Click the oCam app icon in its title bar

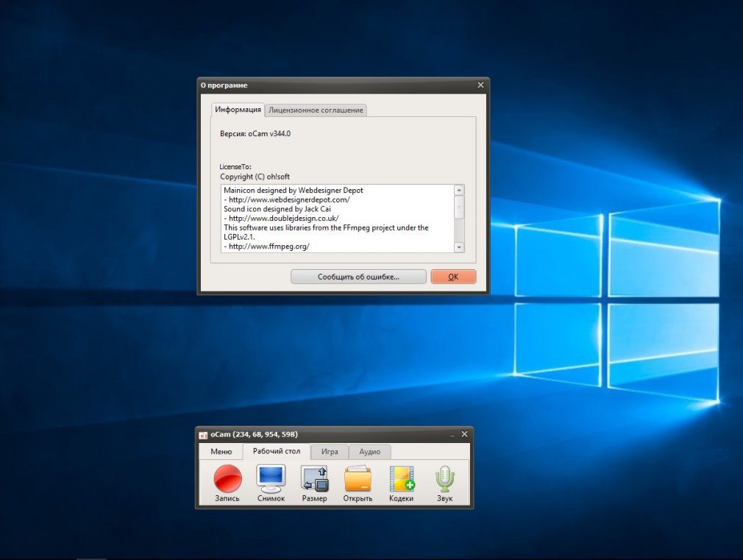pos(203,435)
